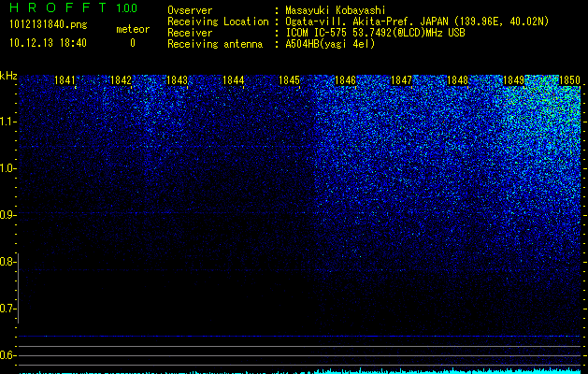The height and width of the screenshot is (374, 588).
Task: Click the 1845 time marker
Action: [289, 80]
